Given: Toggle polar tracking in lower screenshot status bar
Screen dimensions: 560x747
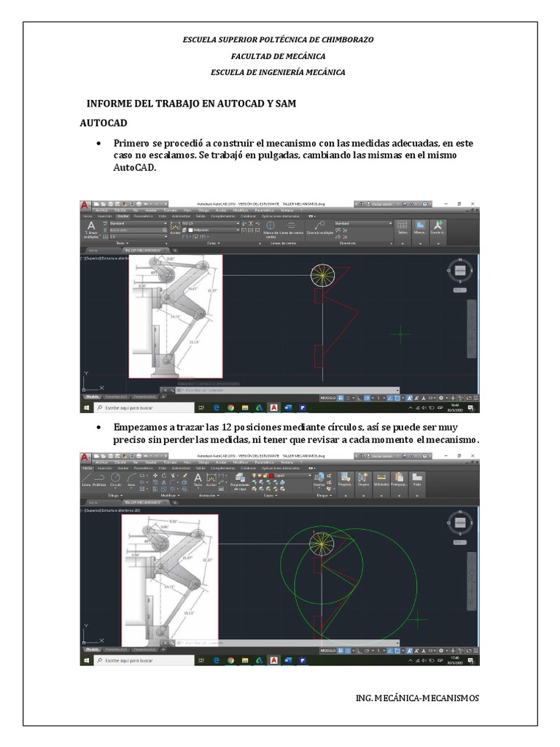Looking at the screenshot, I should 367,650.
